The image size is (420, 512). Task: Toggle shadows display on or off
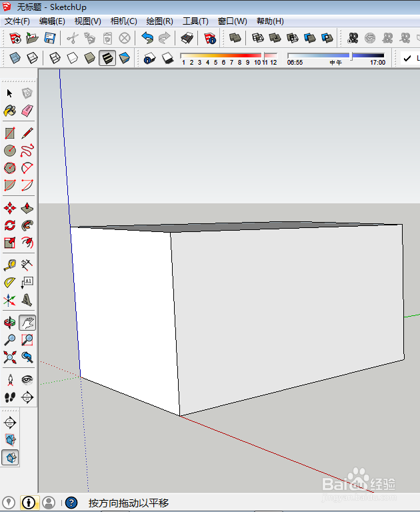click(167, 58)
